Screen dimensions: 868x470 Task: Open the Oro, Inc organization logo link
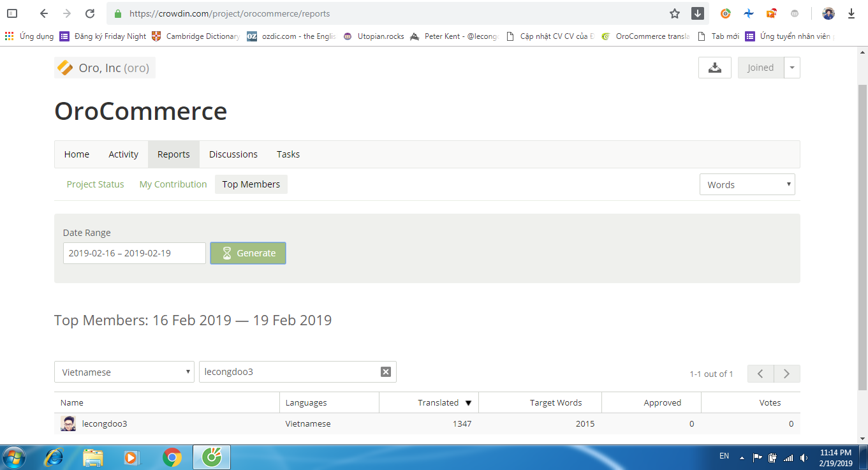point(64,68)
